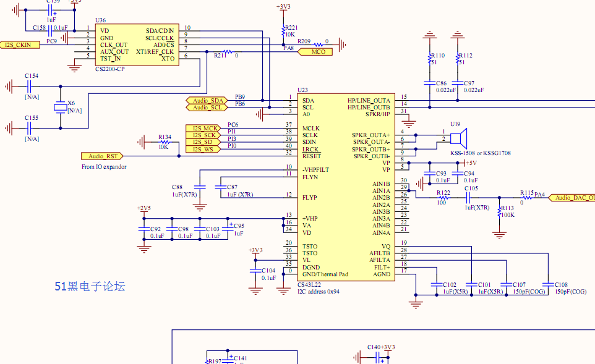This screenshot has height=364, width=595.
Task: Select the CS2200-CP chip body U36
Action: pyautogui.click(x=137, y=44)
